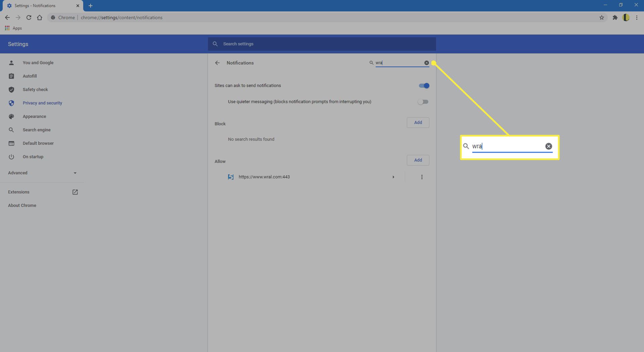Open the Apps shortcut in bookmarks bar
The image size is (644, 352).
pos(13,28)
